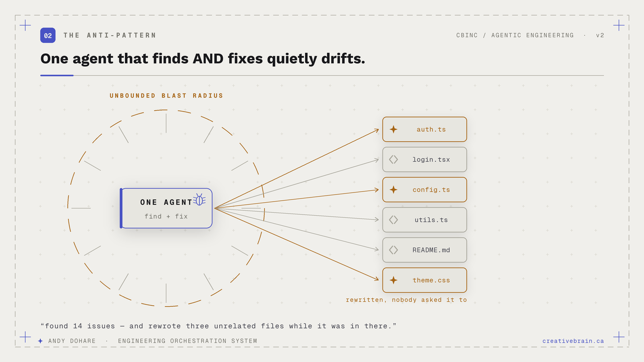Viewport: 644px width, 362px height.
Task: Click the code brackets icon beside utils.ts
Action: 393,220
